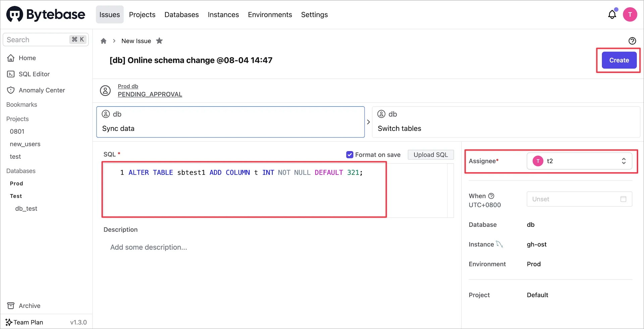The height and width of the screenshot is (329, 644).
Task: Bookmark this issue with the star icon
Action: pos(159,41)
